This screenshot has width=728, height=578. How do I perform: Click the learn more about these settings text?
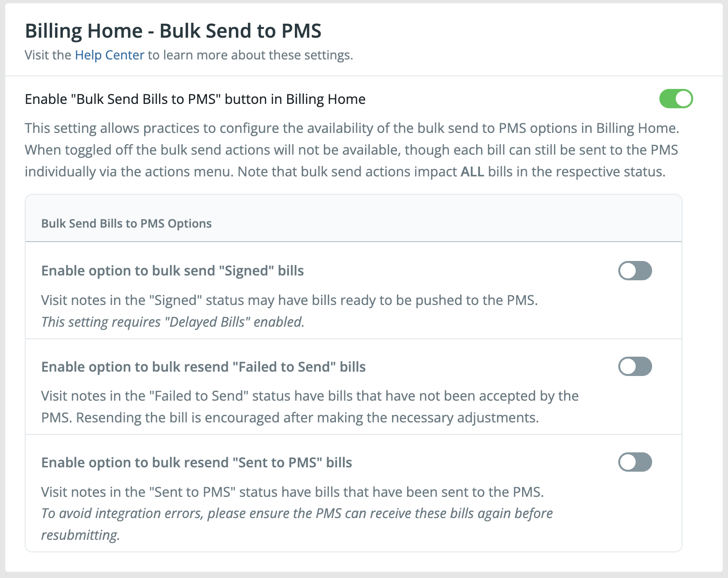[251, 55]
